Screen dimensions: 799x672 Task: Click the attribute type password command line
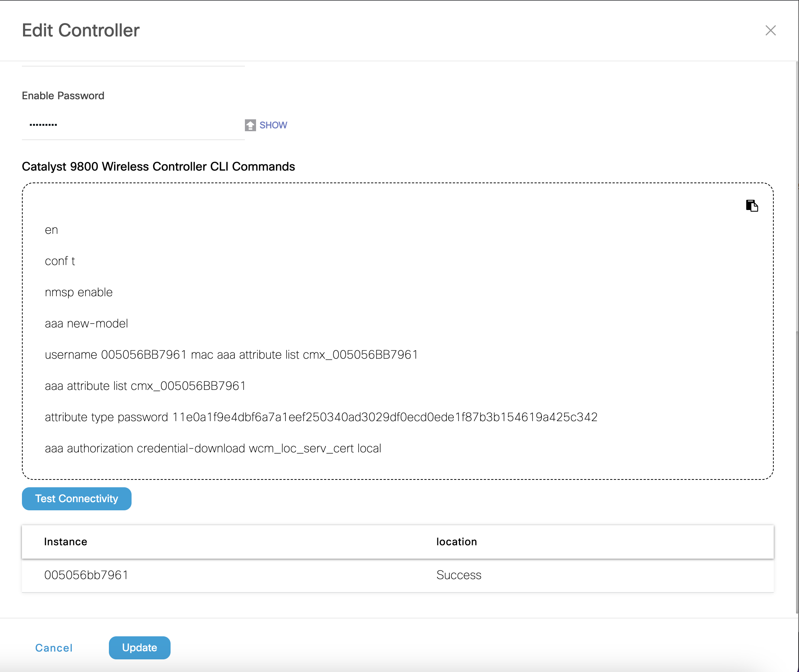pyautogui.click(x=321, y=417)
